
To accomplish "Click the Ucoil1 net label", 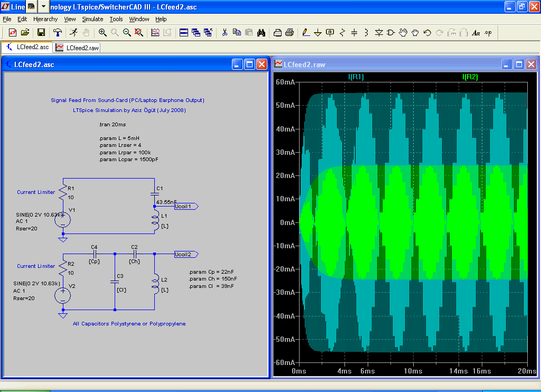I will tap(186, 207).
